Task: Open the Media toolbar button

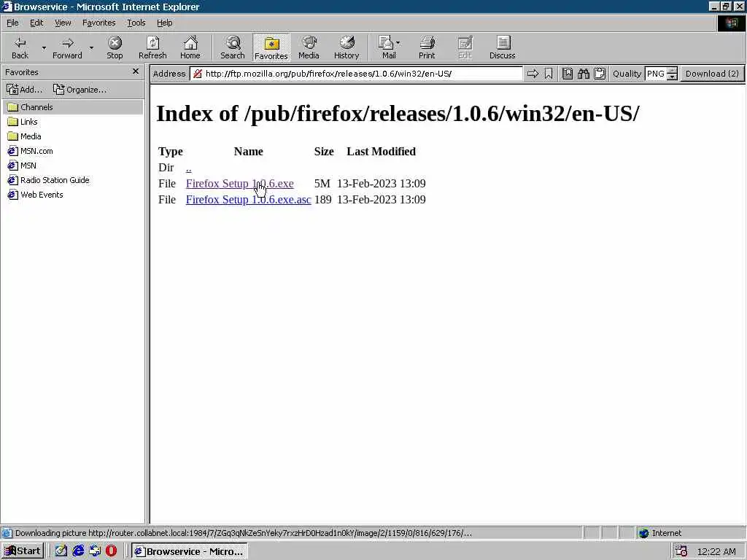Action: (309, 47)
